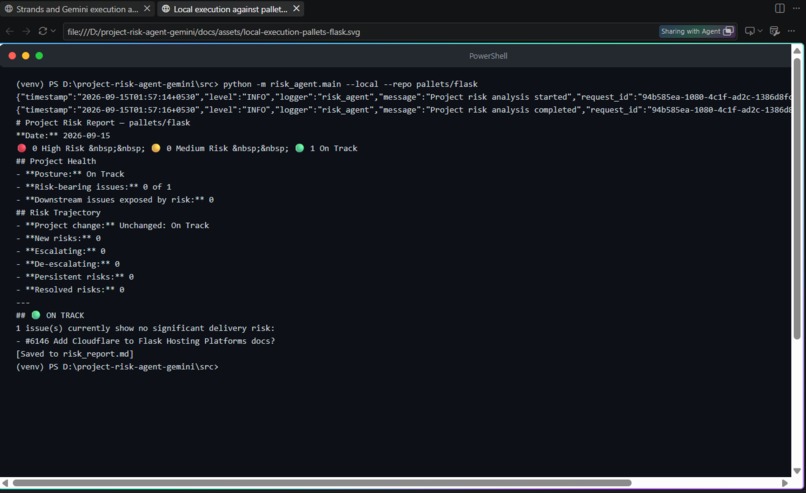Click the '[Saved to risk_report.md]' line
806x493 pixels.
pos(75,354)
